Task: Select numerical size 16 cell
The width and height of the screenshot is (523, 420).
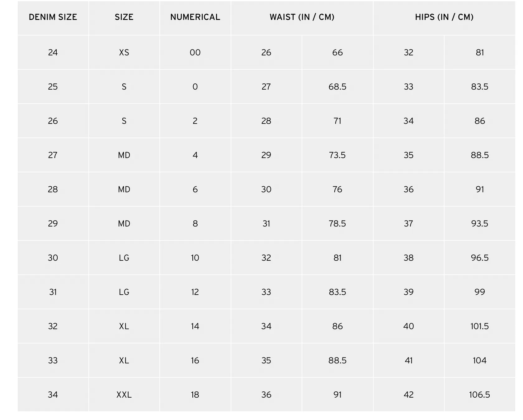Action: click(x=195, y=360)
